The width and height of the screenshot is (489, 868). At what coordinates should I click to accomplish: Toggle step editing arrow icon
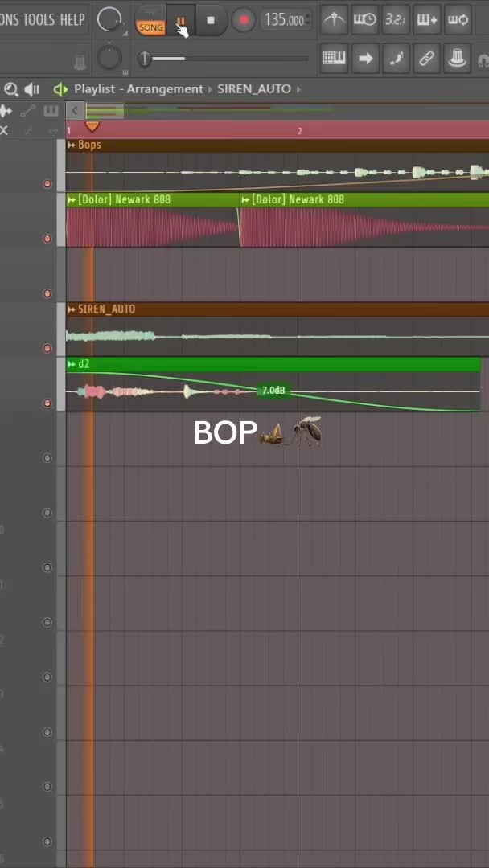[365, 58]
